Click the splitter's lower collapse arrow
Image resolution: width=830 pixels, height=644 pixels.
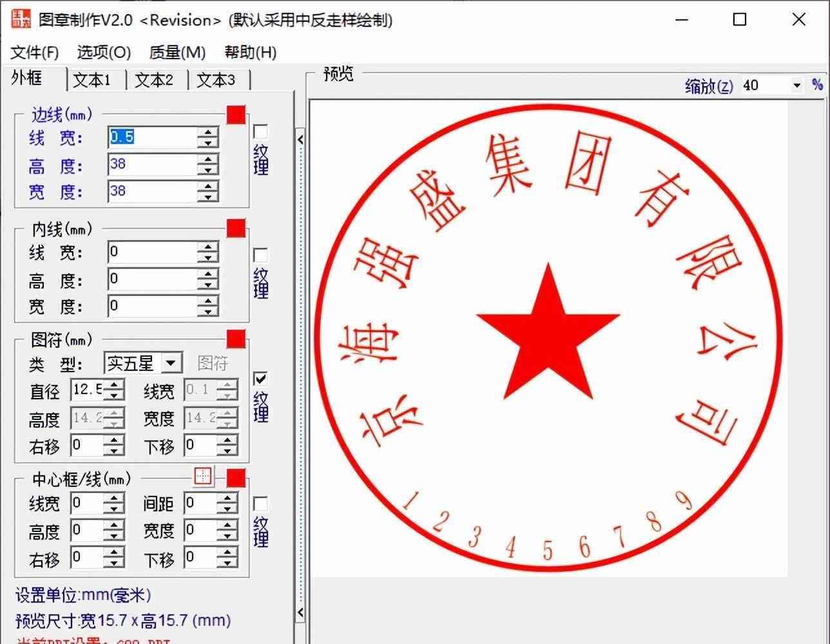[300, 612]
